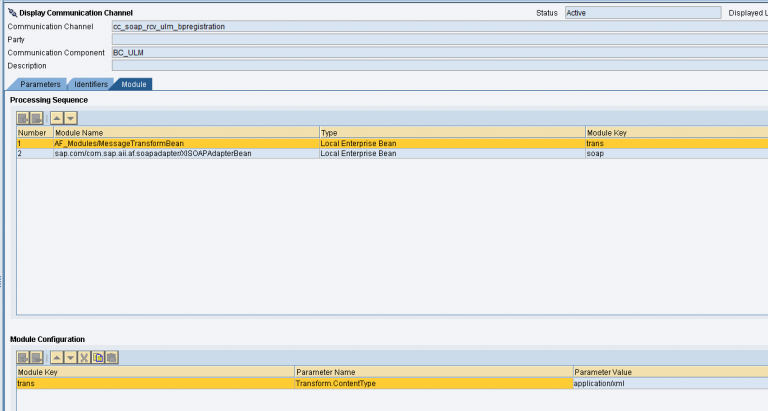
Task: Click insert row icon in Processing Sequence toolbar
Action: coord(23,118)
